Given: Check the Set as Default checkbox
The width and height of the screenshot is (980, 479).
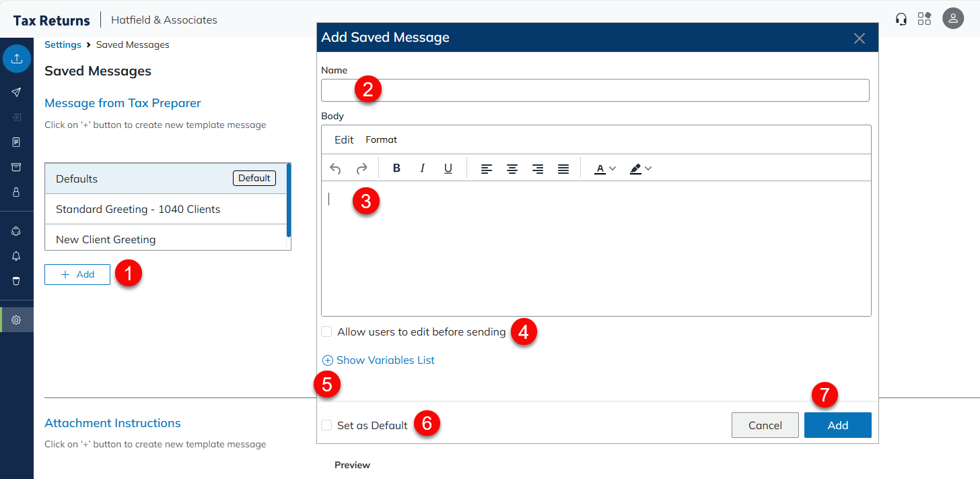Looking at the screenshot, I should tap(327, 425).
